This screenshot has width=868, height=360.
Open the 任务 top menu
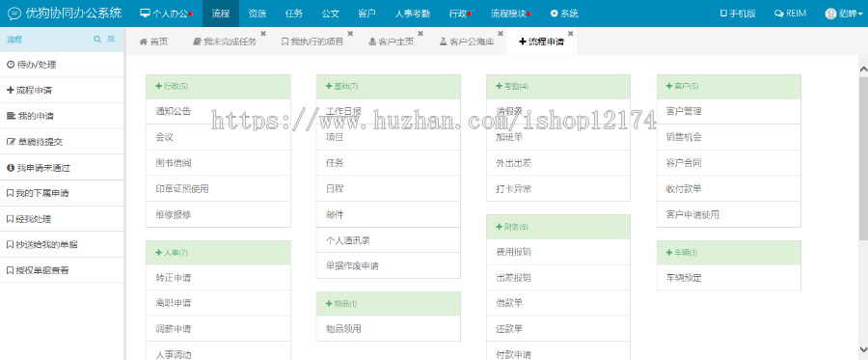coord(294,14)
